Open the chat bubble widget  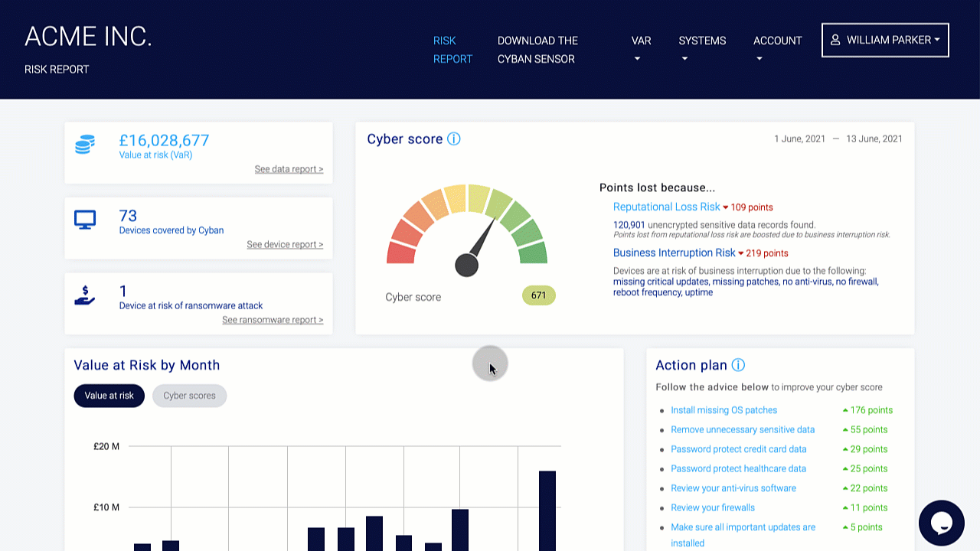click(x=941, y=523)
